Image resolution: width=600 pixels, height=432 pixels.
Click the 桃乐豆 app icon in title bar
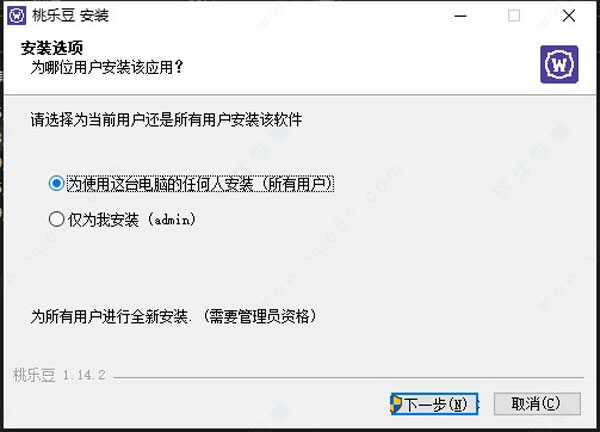(16, 16)
